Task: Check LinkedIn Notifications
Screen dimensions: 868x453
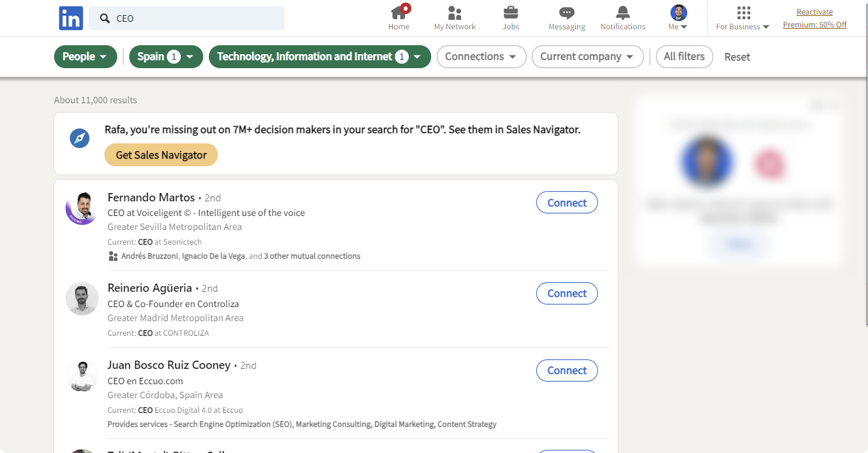Action: click(x=623, y=17)
